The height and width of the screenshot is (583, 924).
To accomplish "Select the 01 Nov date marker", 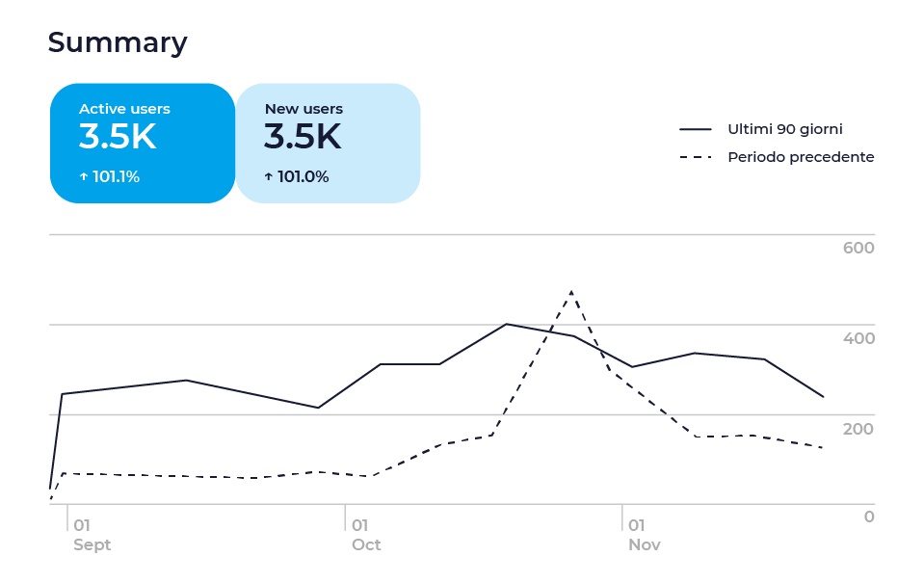I will pyautogui.click(x=644, y=535).
